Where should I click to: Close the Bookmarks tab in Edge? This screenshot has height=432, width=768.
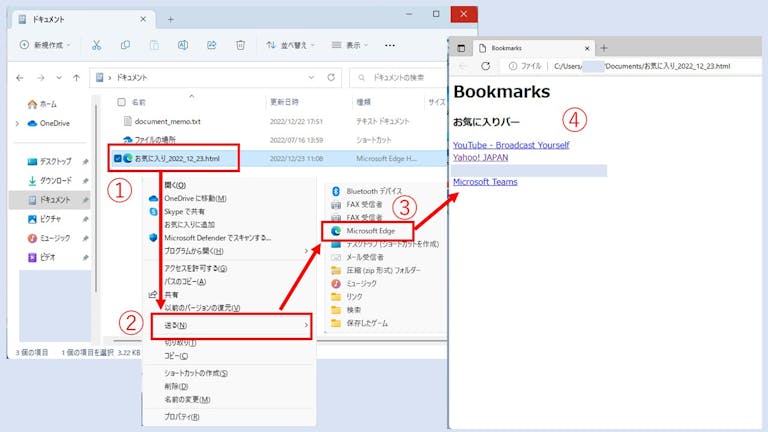[587, 48]
